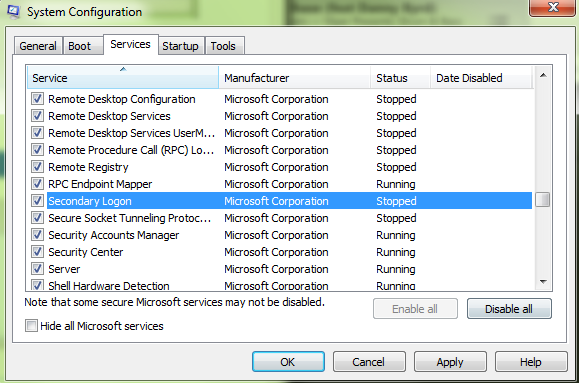The image size is (579, 383).
Task: Toggle the Secondary Logon checkbox
Action: pyautogui.click(x=37, y=201)
